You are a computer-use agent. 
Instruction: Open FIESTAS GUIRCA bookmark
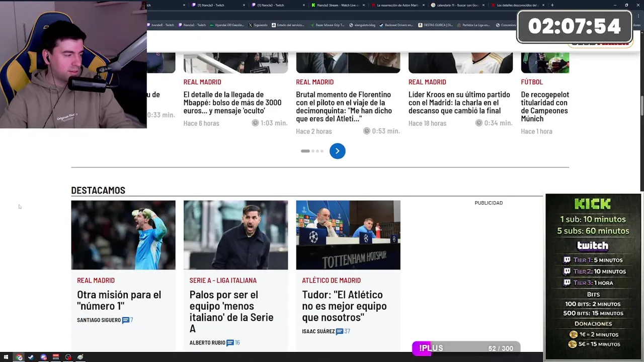436,25
